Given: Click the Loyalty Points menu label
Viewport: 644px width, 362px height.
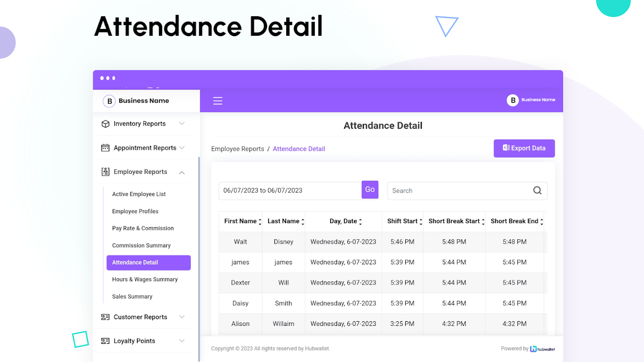Looking at the screenshot, I should 135,341.
